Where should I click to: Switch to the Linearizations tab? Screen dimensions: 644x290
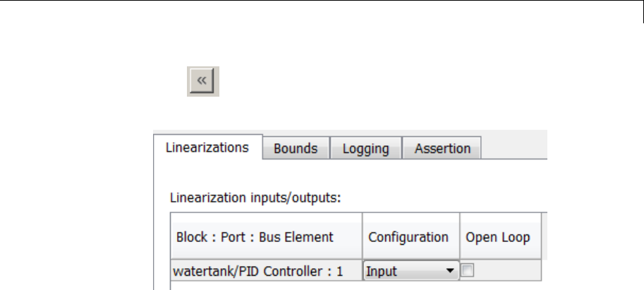(207, 148)
